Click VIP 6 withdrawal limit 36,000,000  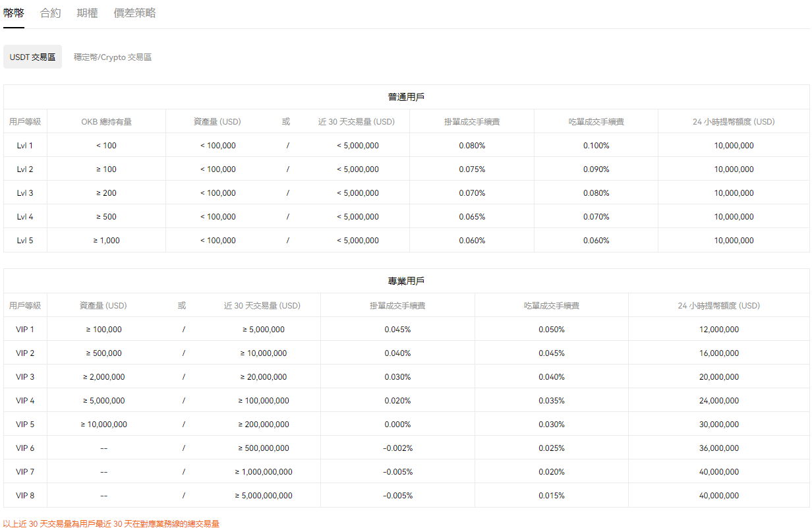point(719,448)
